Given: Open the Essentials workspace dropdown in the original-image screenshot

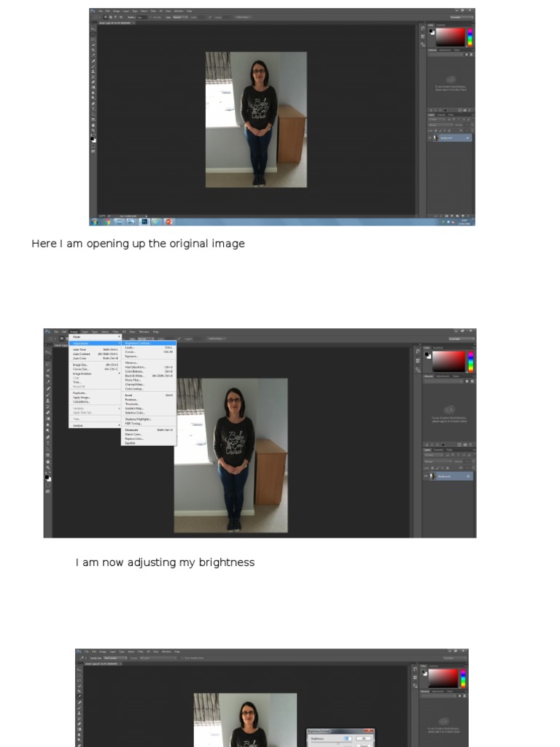Looking at the screenshot, I should 462,18.
